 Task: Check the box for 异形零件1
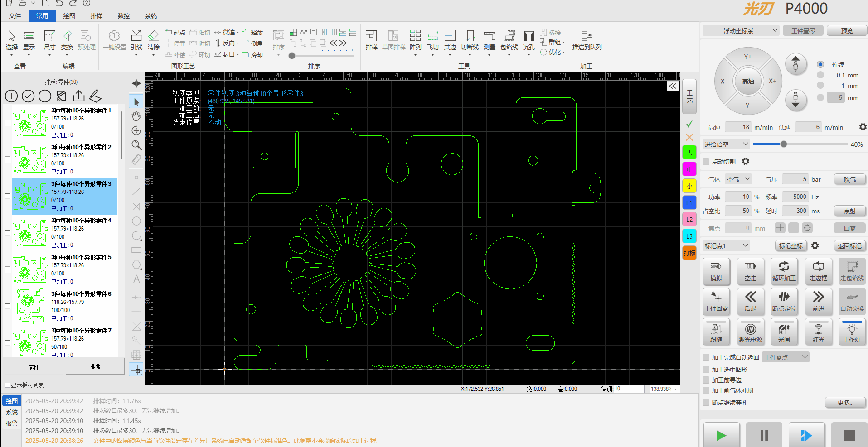(7, 122)
